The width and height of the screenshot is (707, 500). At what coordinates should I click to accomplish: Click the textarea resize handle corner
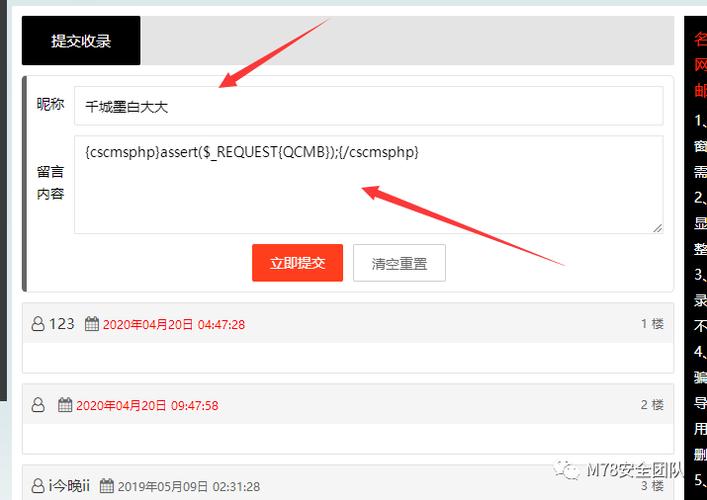pyautogui.click(x=657, y=228)
